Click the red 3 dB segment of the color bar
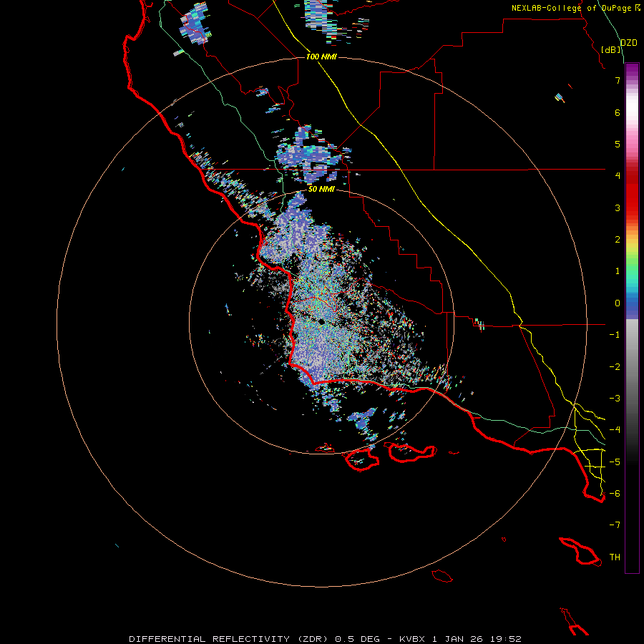This screenshot has height=644, width=644. point(632,208)
